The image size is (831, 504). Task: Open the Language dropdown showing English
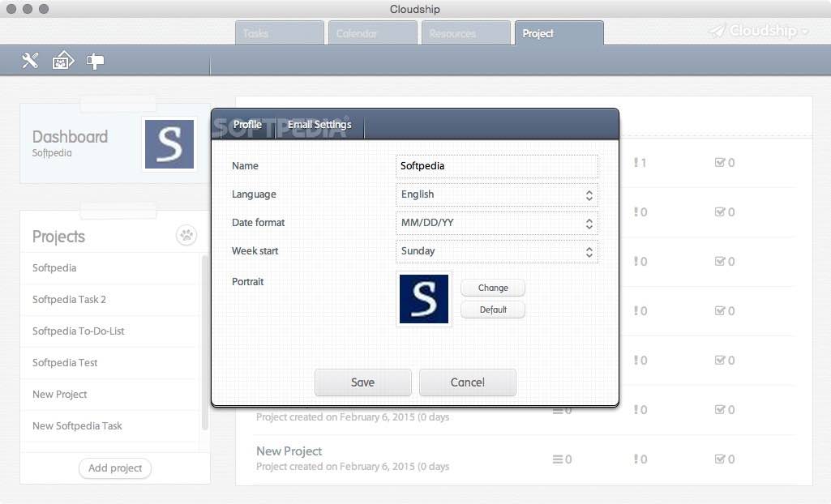tap(497, 194)
